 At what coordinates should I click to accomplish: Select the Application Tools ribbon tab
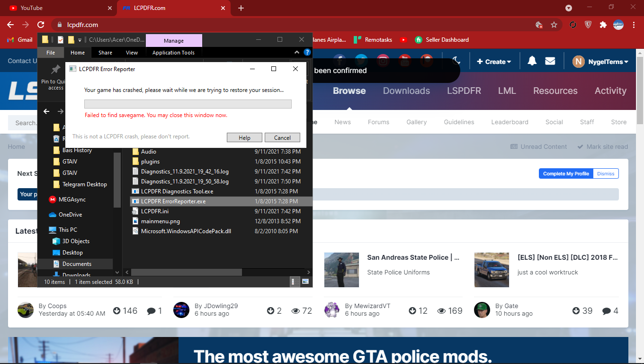coord(173,53)
